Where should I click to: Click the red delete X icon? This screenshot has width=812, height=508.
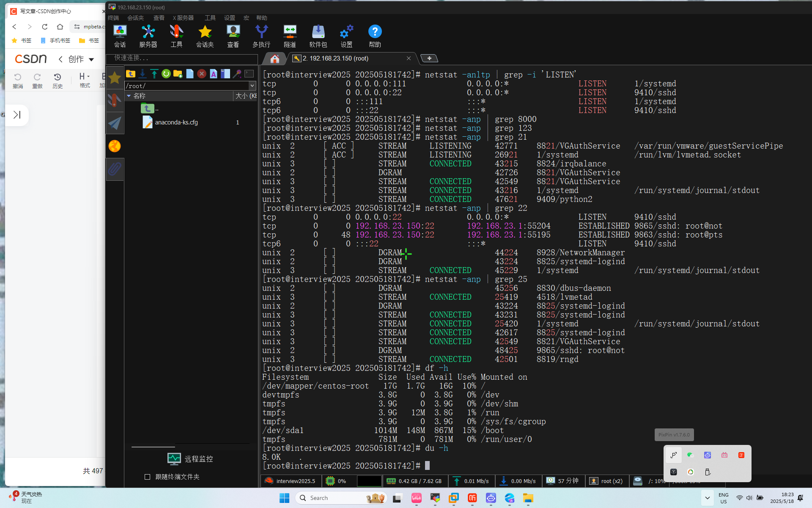pos(202,74)
